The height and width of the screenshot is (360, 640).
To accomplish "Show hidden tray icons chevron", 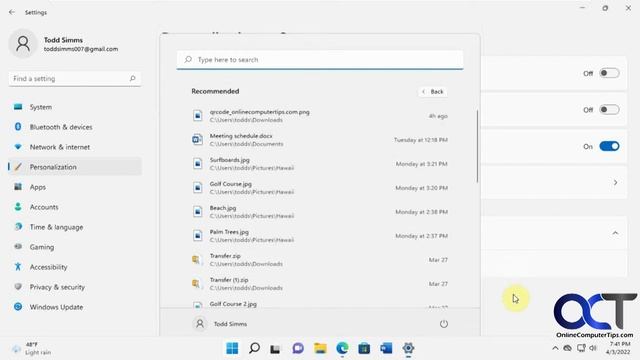I will point(555,348).
